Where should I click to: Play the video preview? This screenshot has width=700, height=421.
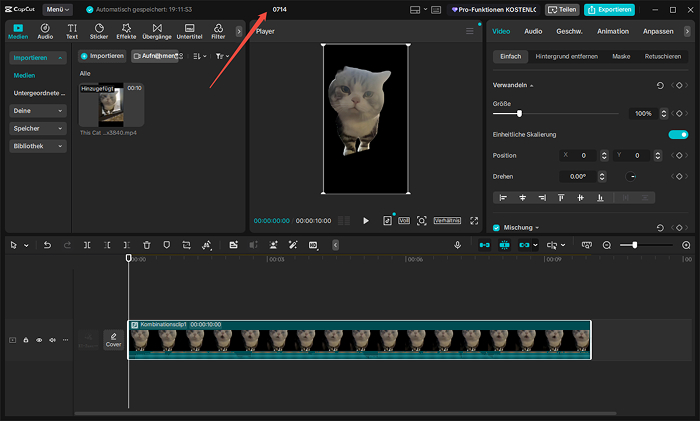(366, 221)
